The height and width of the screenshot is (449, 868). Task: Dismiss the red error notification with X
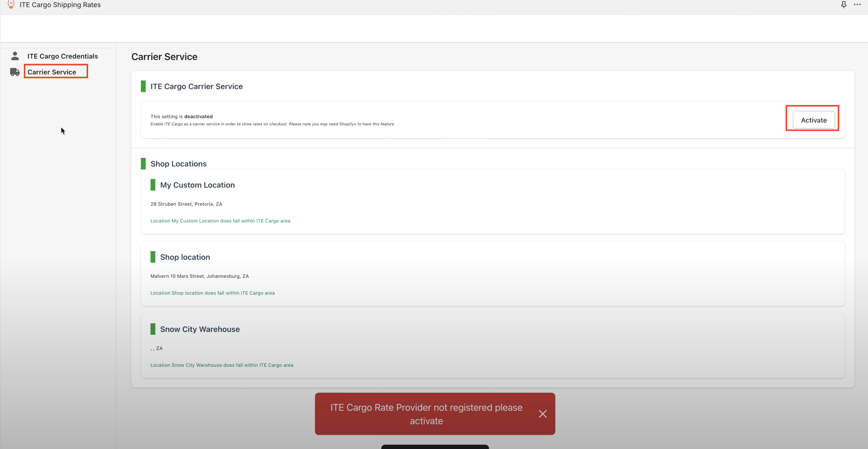pyautogui.click(x=542, y=414)
